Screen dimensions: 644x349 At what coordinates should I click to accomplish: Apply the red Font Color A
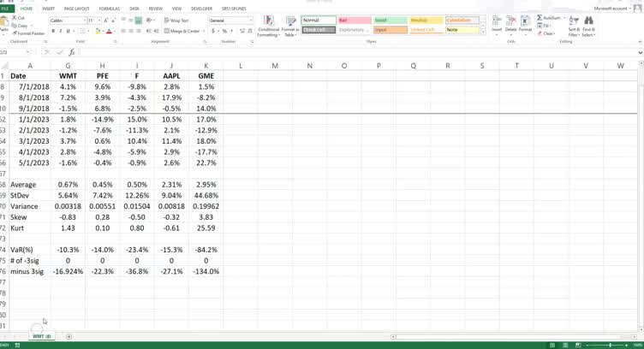tap(109, 31)
